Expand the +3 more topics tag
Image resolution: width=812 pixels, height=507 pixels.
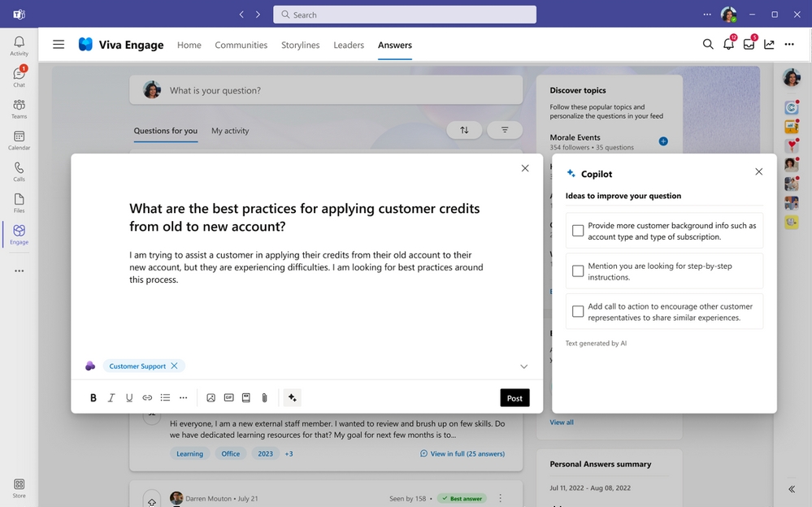coord(289,453)
